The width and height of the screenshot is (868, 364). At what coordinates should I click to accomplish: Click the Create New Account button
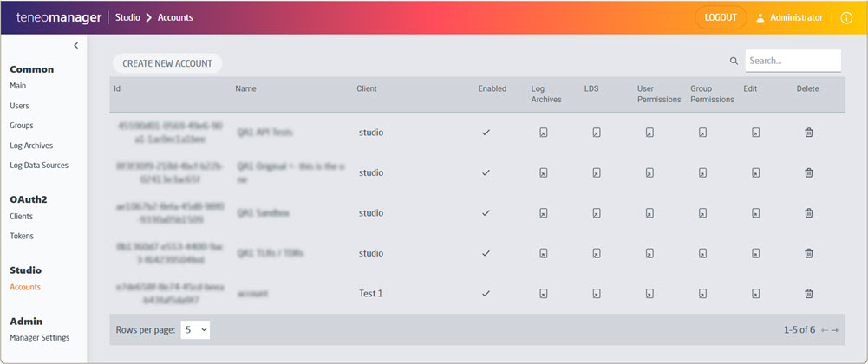[167, 63]
